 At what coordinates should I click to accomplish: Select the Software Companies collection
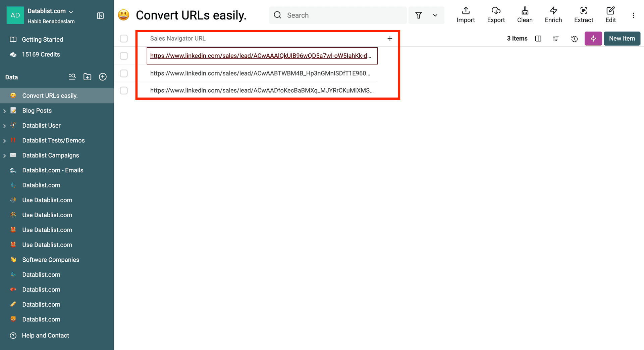point(51,259)
